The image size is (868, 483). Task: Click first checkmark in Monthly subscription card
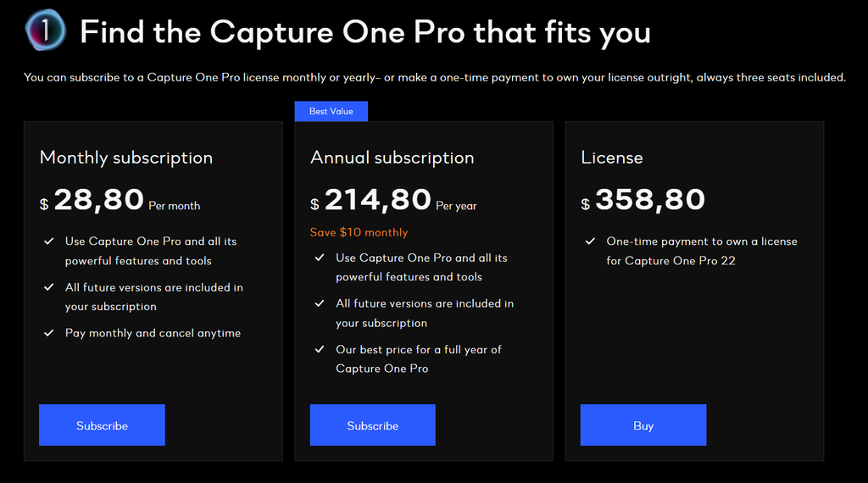point(48,241)
